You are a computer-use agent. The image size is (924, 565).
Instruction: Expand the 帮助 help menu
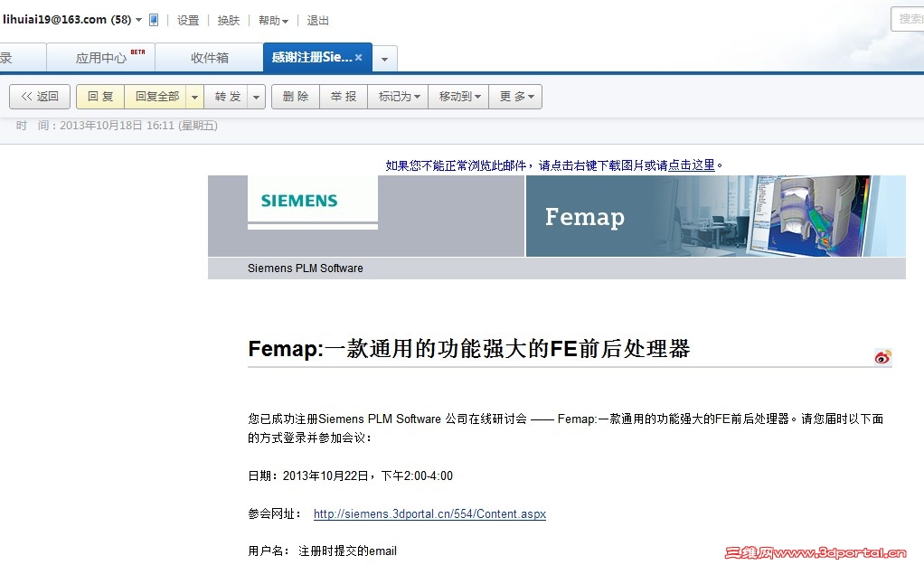pyautogui.click(x=273, y=21)
